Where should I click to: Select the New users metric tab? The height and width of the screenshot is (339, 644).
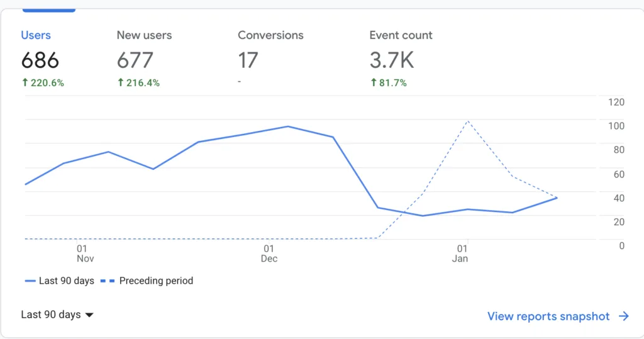point(144,58)
